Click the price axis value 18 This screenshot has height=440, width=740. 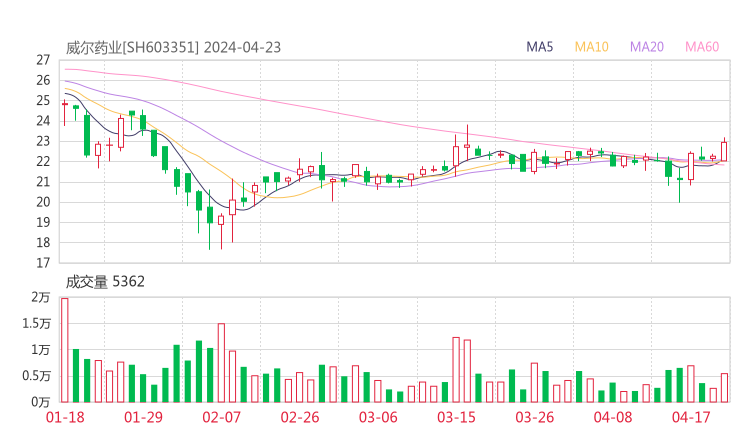click(x=43, y=243)
